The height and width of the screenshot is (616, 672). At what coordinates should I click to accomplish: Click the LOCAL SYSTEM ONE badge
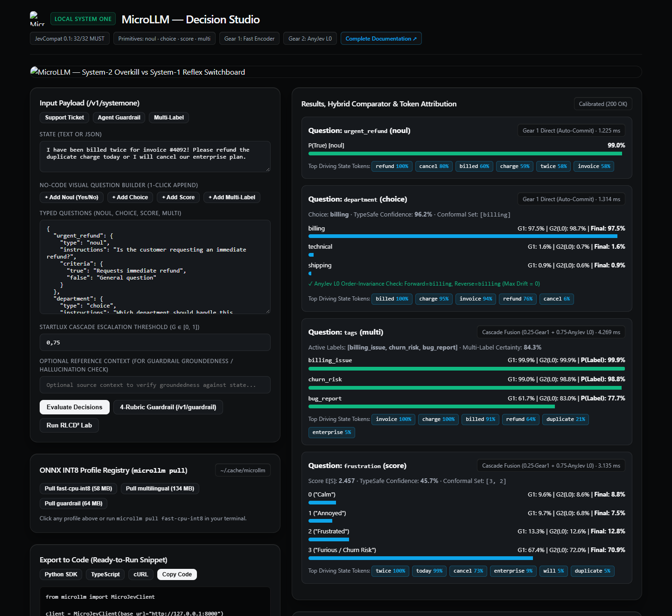click(x=83, y=19)
